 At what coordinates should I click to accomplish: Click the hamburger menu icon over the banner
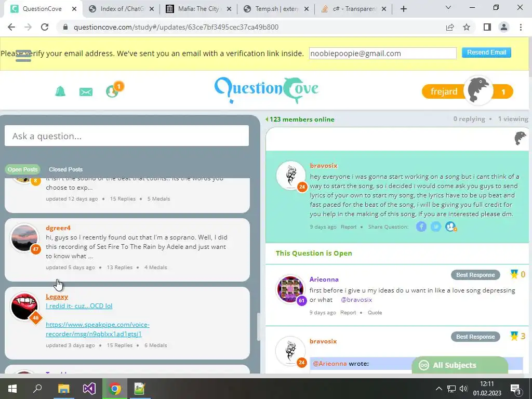(23, 56)
